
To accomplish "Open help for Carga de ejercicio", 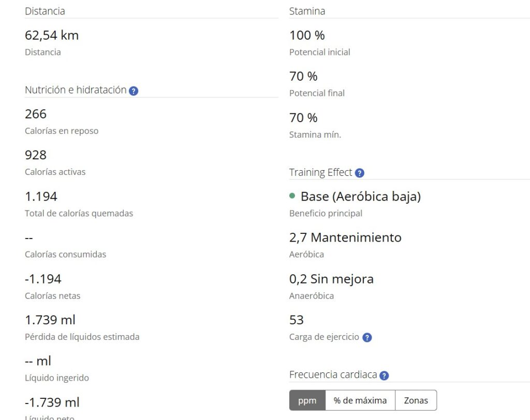I will click(367, 338).
